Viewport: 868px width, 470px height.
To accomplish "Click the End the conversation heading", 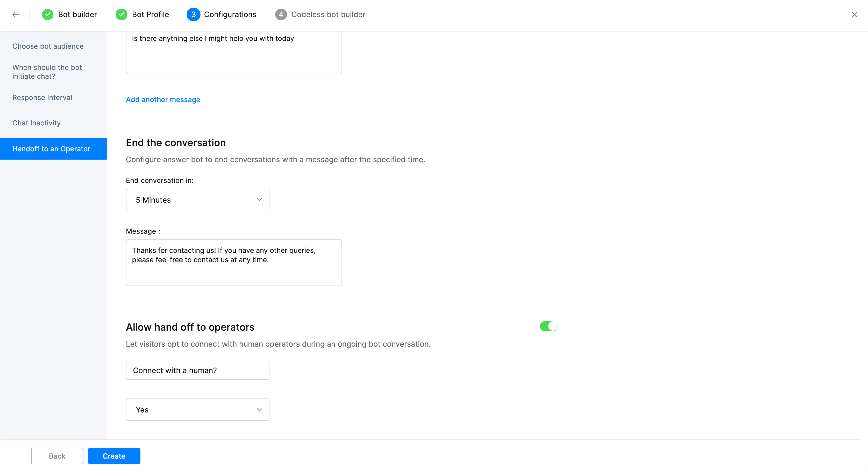I will (176, 143).
